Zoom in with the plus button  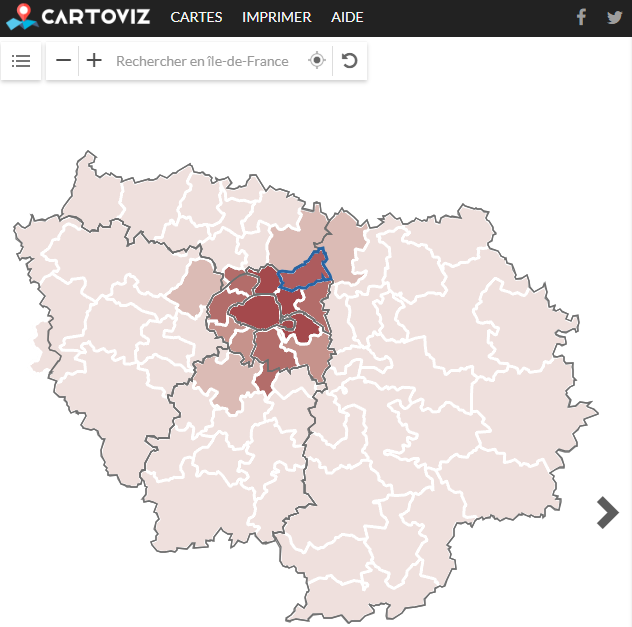(94, 60)
